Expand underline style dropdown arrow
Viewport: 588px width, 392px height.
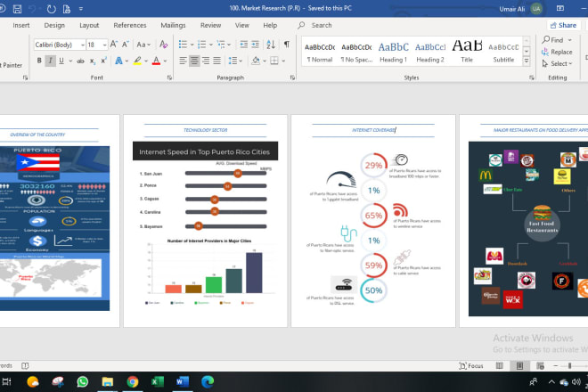pyautogui.click(x=70, y=61)
